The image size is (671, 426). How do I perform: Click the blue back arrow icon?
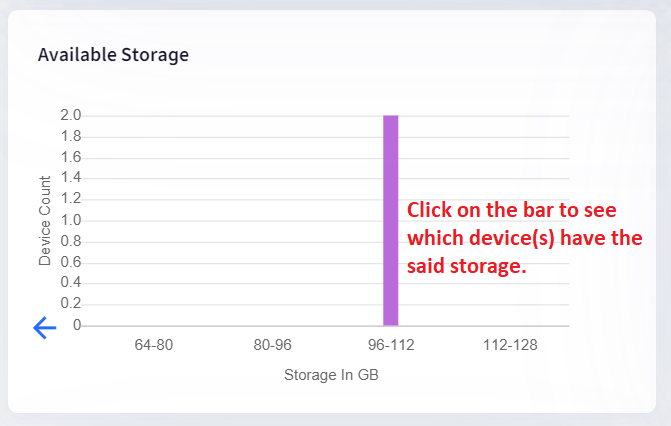click(45, 328)
